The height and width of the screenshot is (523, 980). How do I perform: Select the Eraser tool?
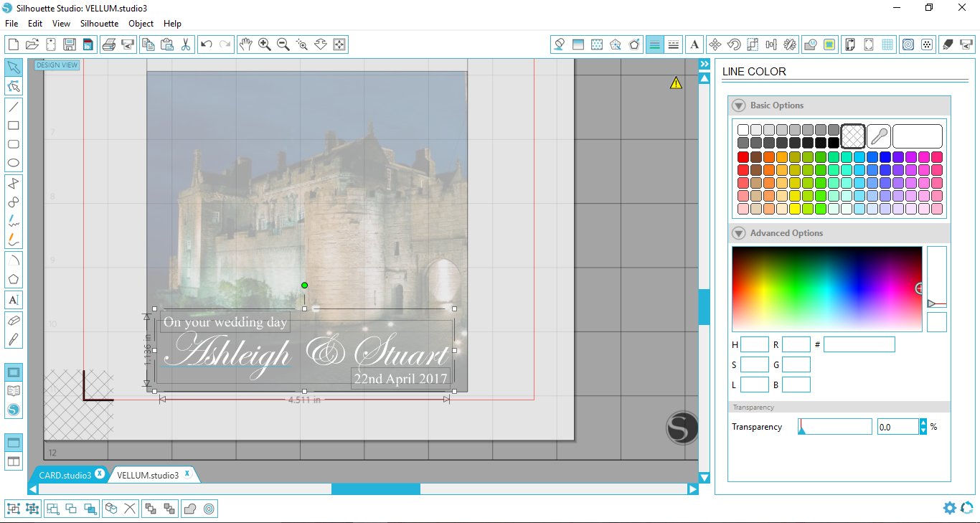pos(13,321)
